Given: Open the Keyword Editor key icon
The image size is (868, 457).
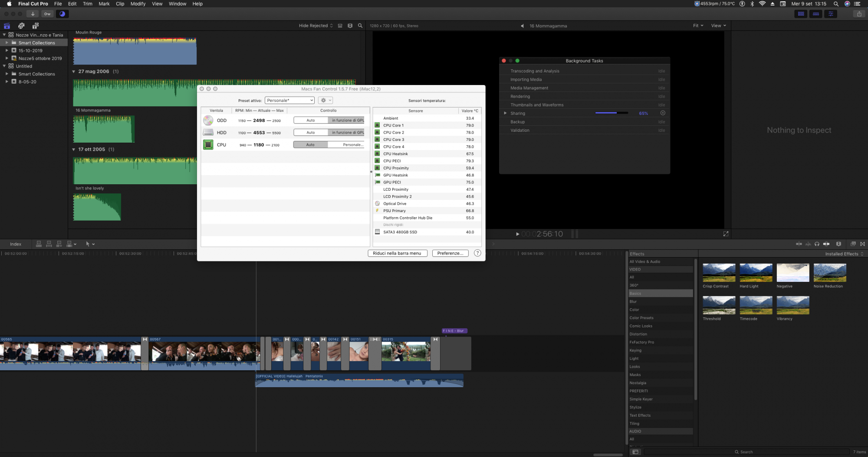Looking at the screenshot, I should (x=47, y=14).
